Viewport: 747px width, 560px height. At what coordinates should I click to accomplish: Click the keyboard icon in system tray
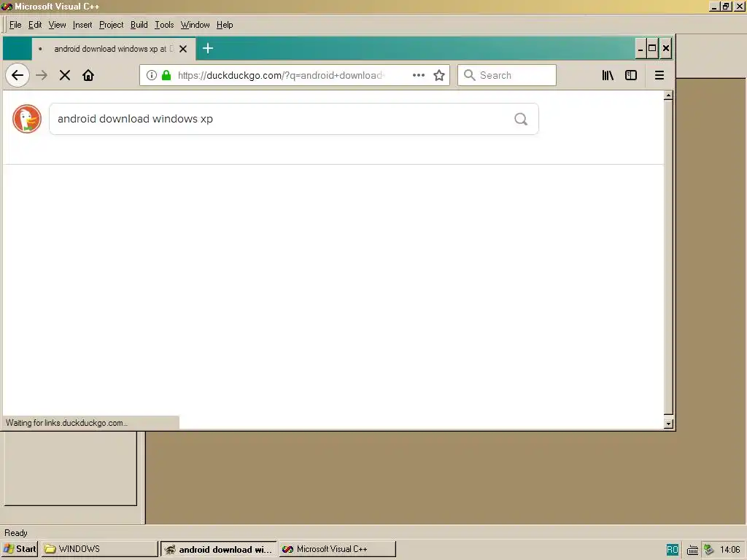point(692,550)
